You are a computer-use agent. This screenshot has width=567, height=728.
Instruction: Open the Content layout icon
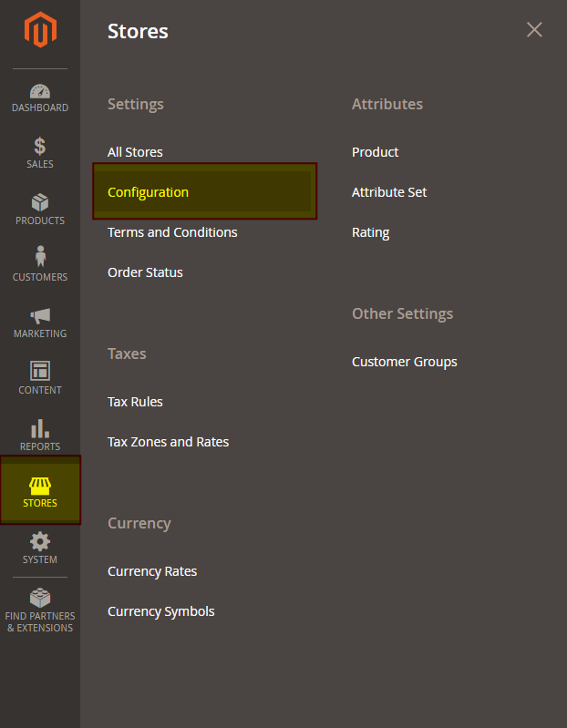(x=40, y=372)
